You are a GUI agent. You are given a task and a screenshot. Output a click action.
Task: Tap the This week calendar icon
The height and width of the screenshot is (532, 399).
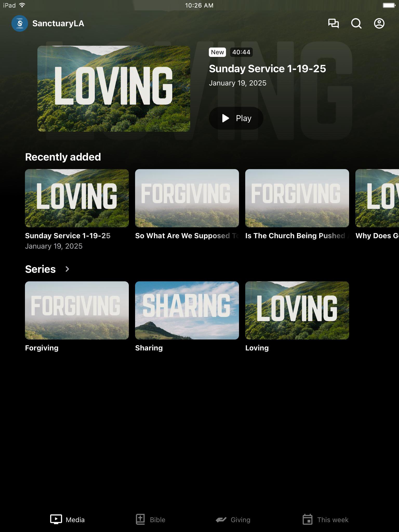(308, 520)
